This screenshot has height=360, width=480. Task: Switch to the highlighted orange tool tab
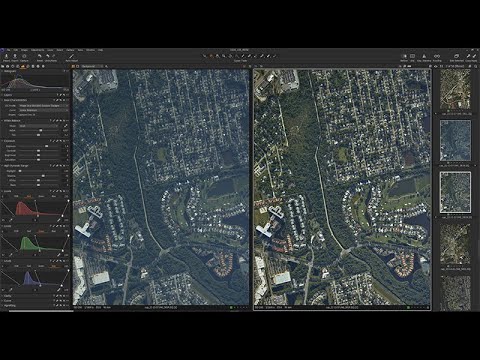(22, 66)
